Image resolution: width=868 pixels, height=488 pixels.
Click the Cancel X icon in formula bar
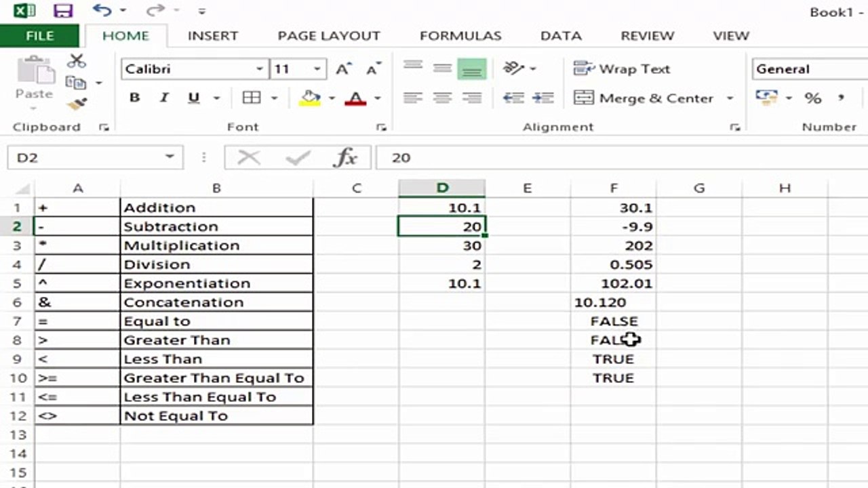[x=249, y=157]
